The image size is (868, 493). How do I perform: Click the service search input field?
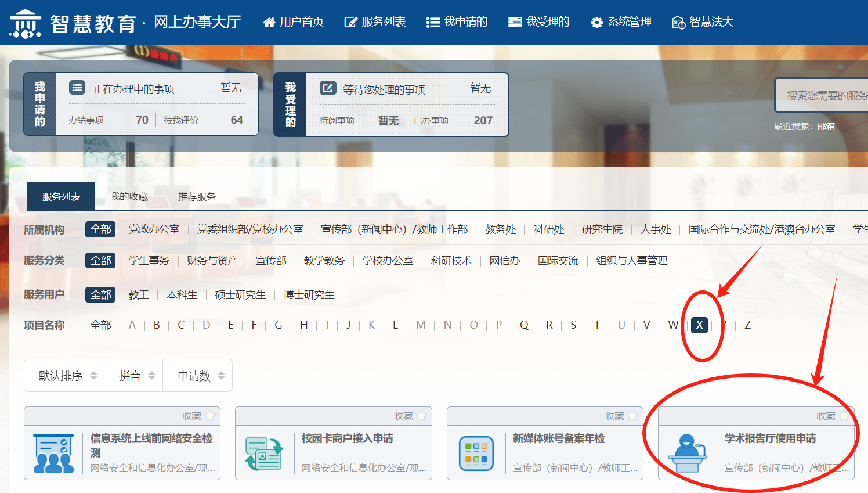point(824,96)
